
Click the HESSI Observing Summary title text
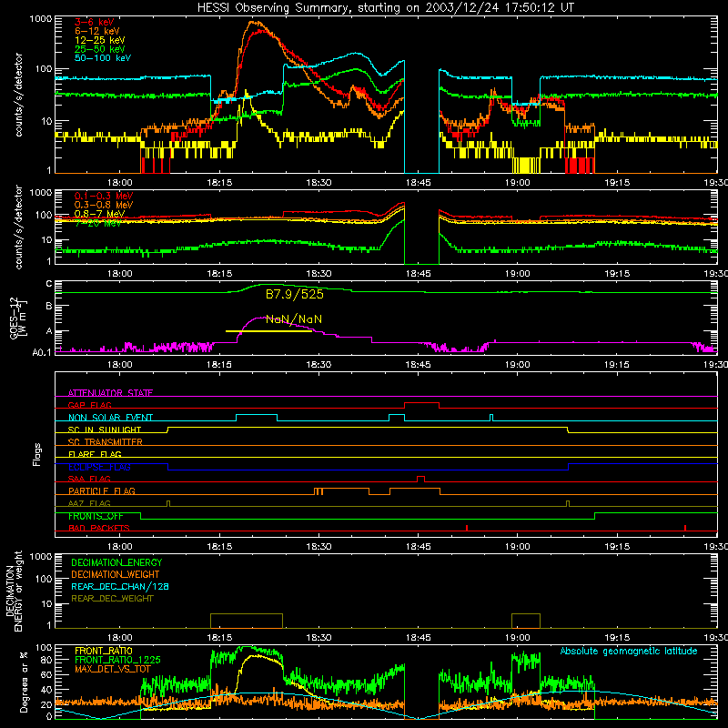(385, 8)
